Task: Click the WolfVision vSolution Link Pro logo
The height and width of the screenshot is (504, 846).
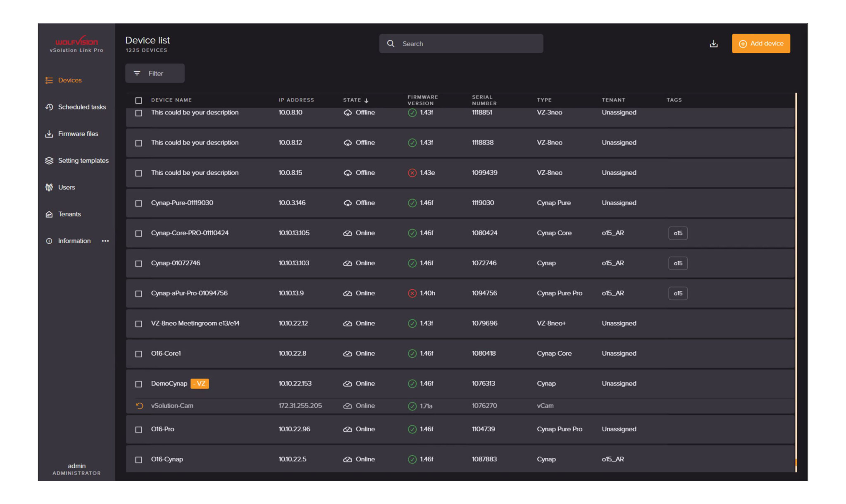Action: click(x=76, y=44)
